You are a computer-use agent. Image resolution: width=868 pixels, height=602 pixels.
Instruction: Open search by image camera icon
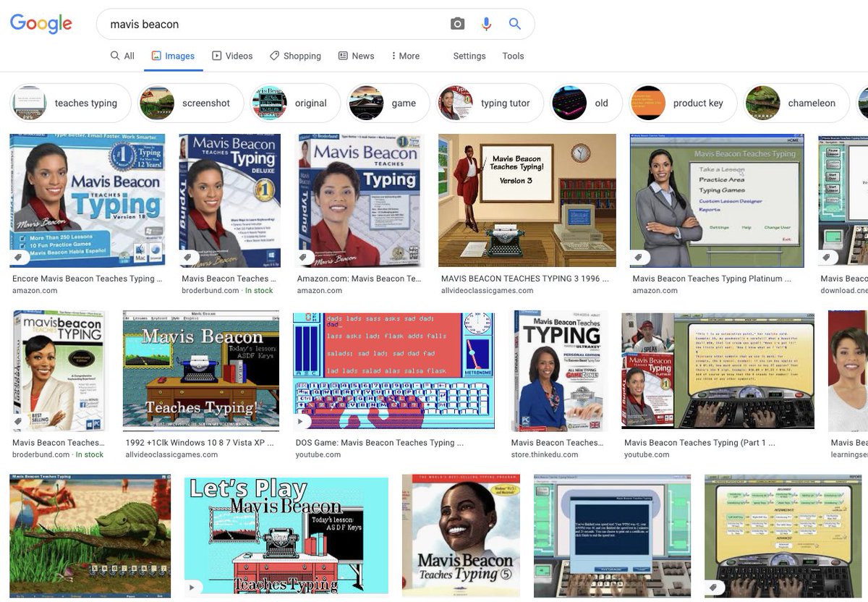click(x=457, y=24)
